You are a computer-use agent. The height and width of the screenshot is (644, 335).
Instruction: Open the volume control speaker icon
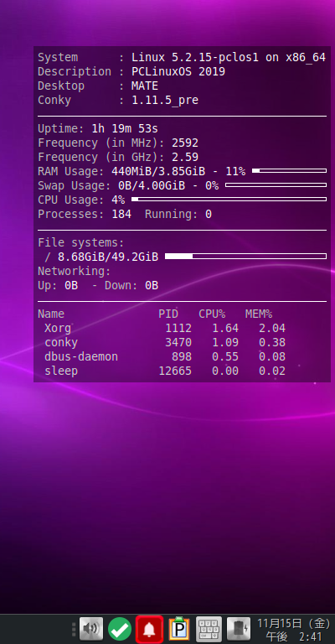point(91,629)
